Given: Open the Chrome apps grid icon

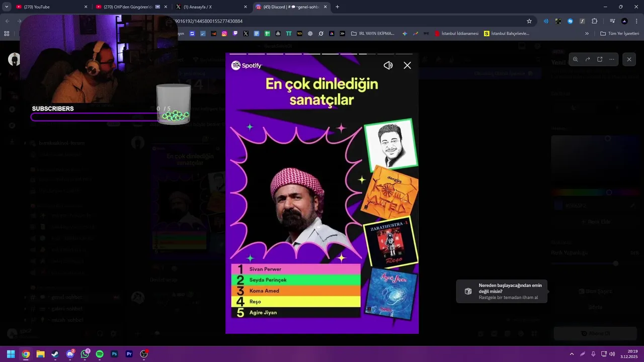Looking at the screenshot, I should coord(7,34).
